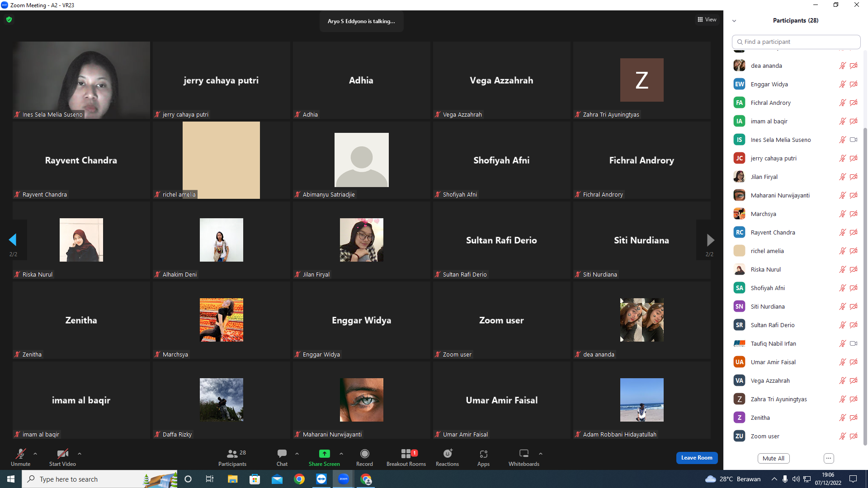The image size is (868, 488).
Task: Click the Leave Room button
Action: (x=697, y=458)
